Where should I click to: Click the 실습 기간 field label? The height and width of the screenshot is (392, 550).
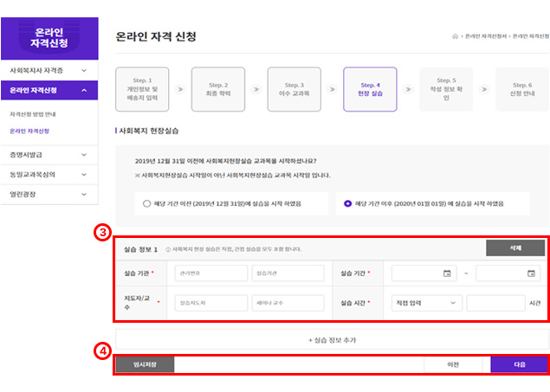(353, 273)
